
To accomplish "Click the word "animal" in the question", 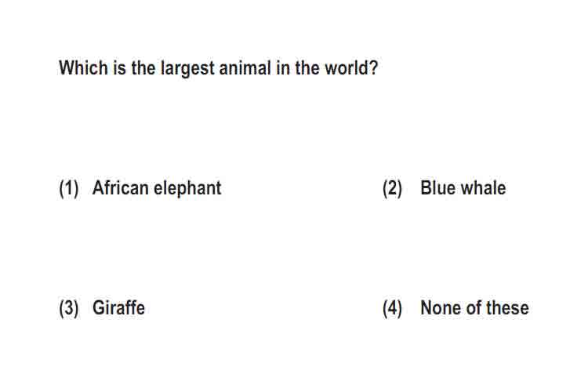I will tap(245, 68).
